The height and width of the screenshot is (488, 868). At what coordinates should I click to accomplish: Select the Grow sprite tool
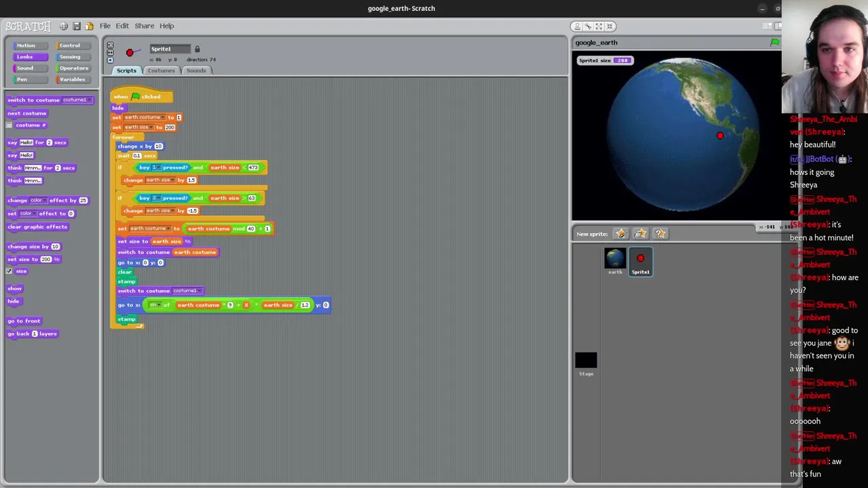point(599,26)
